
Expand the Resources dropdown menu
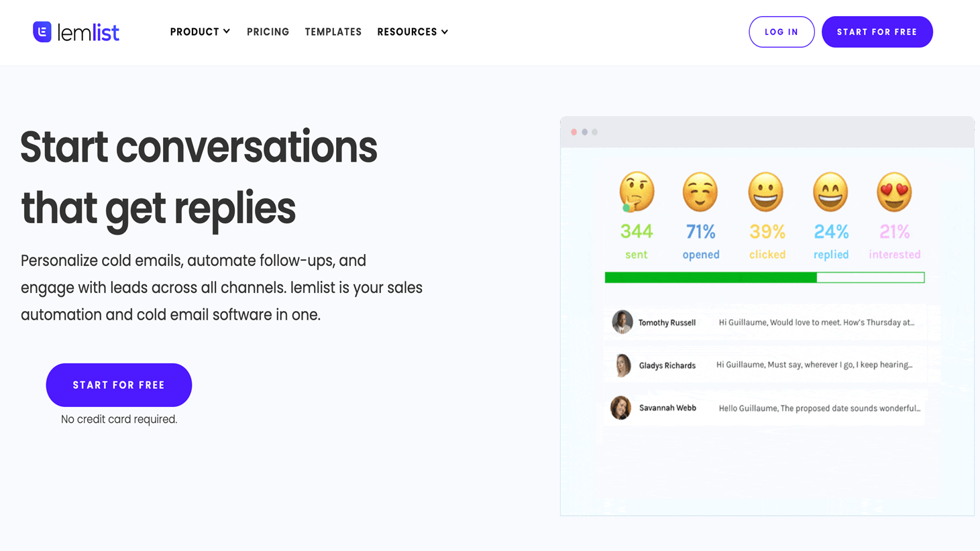[x=413, y=32]
